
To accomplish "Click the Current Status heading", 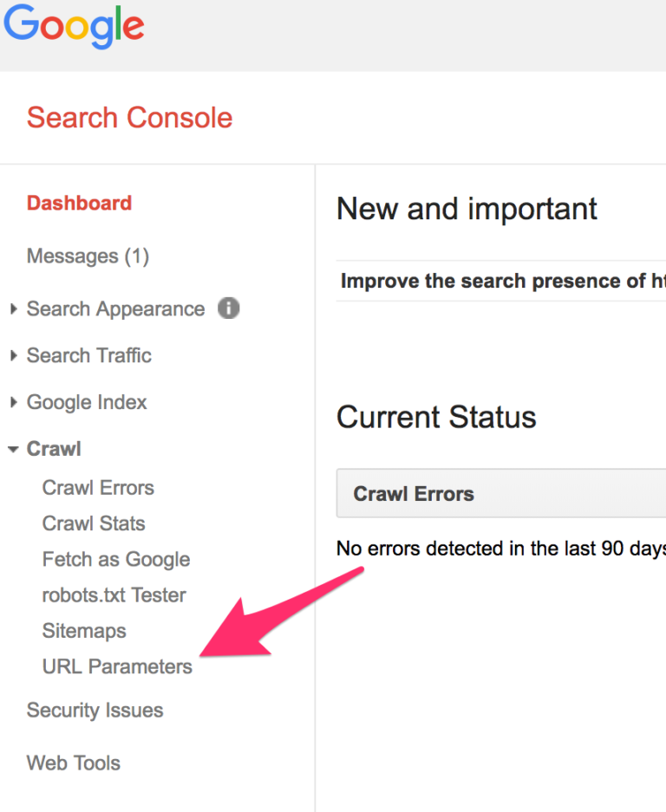I will click(x=436, y=417).
